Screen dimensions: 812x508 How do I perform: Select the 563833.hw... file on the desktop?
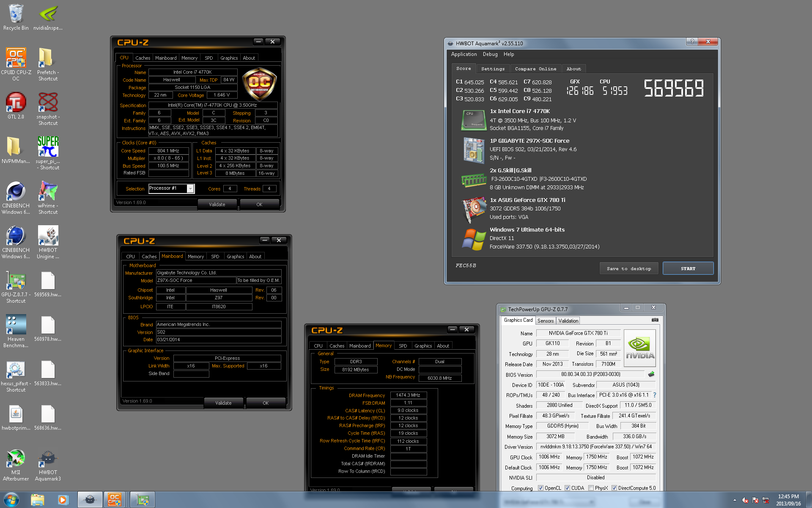(48, 373)
